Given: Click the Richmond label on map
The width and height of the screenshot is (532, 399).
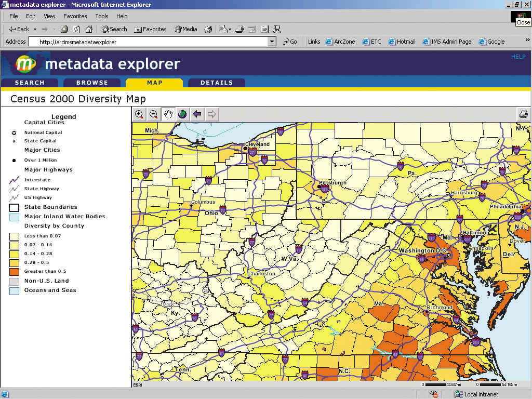Looking at the screenshot, I should (440, 307).
